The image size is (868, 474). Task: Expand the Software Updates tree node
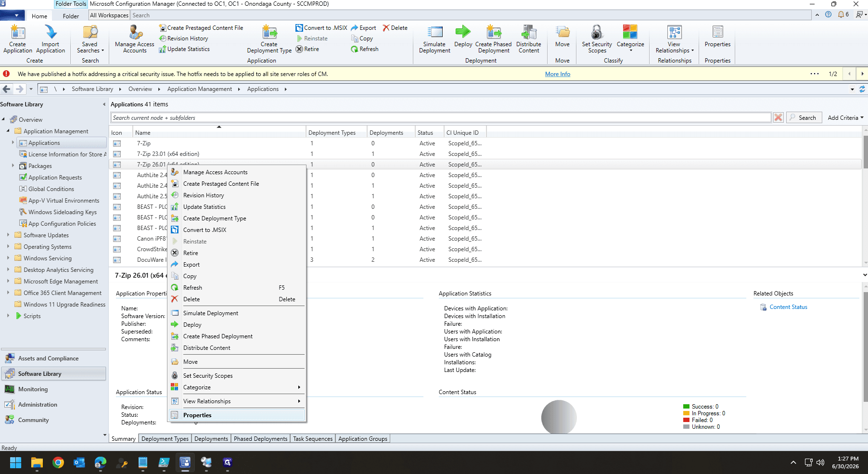click(8, 235)
